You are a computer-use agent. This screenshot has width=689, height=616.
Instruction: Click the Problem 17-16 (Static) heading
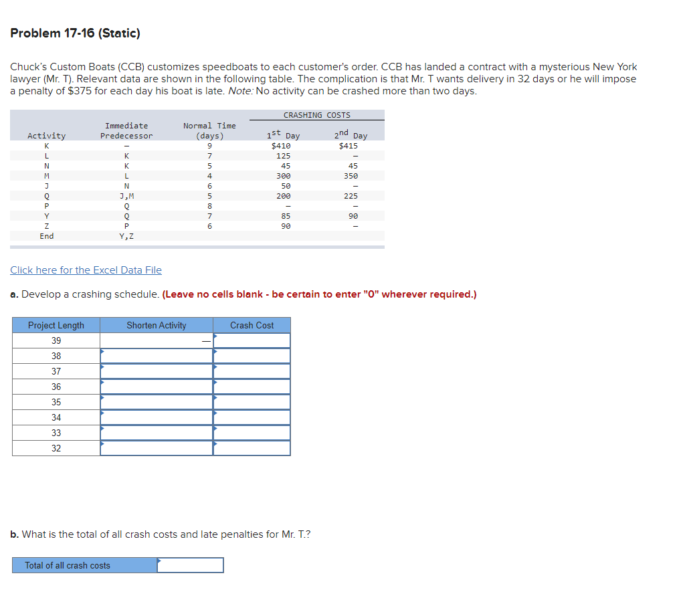75,33
